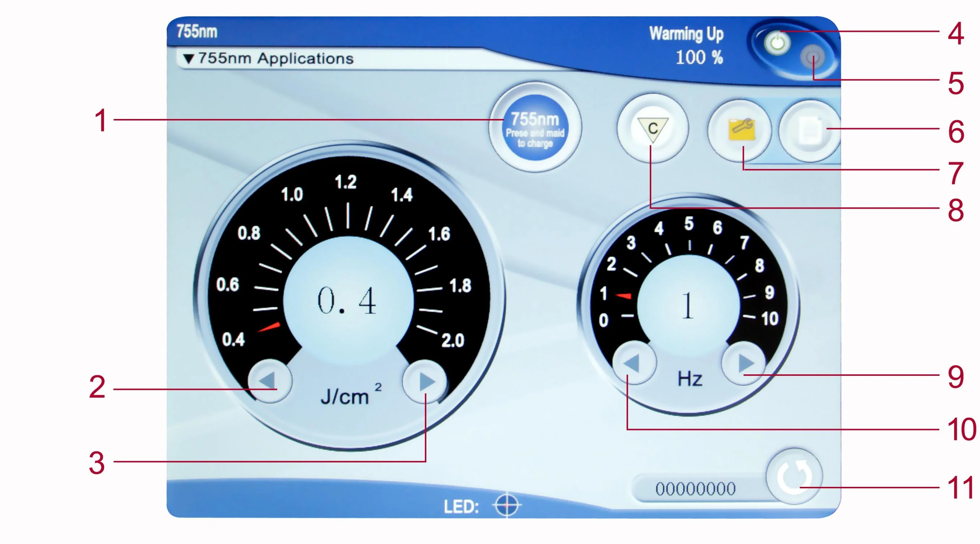980x544 pixels.
Task: Increase Hz frequency with right arrow
Action: (x=744, y=363)
